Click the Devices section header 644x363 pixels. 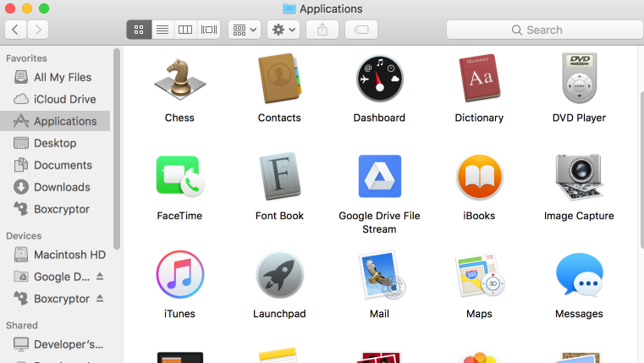[x=24, y=236]
